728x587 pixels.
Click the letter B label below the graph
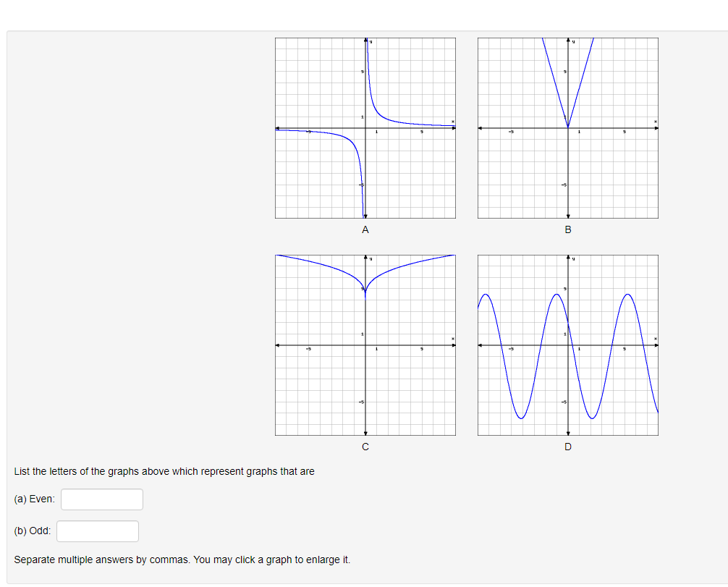568,230
